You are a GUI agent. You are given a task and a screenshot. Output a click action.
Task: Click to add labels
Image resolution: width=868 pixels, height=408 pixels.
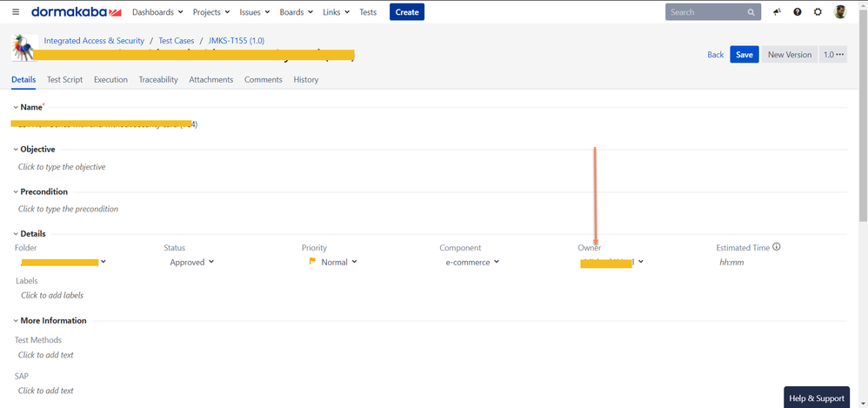coord(52,295)
